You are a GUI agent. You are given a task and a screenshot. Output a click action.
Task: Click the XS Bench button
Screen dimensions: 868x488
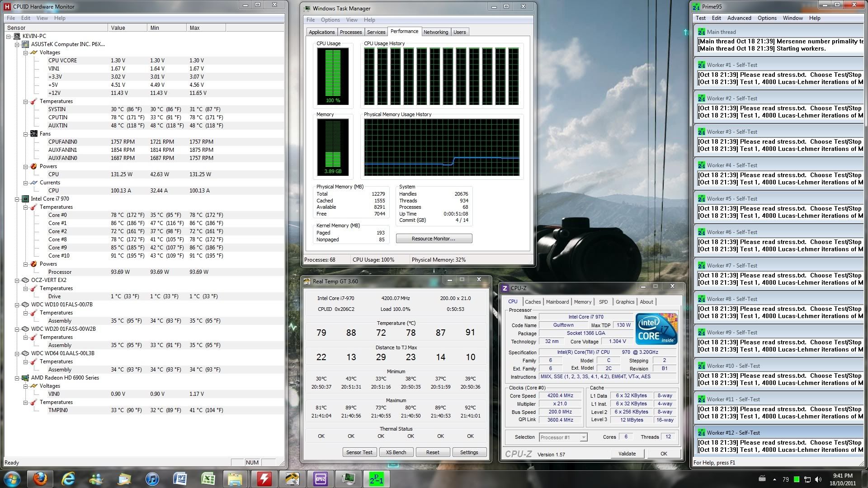click(396, 452)
